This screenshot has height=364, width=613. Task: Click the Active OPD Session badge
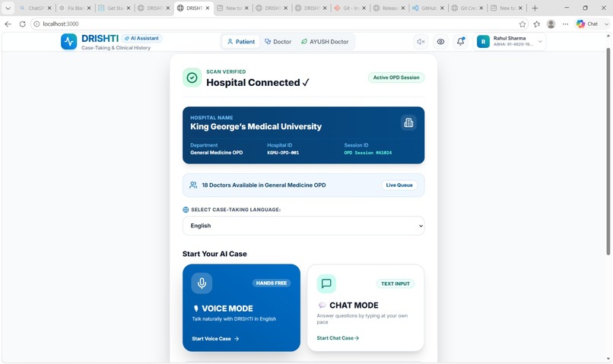coord(396,78)
